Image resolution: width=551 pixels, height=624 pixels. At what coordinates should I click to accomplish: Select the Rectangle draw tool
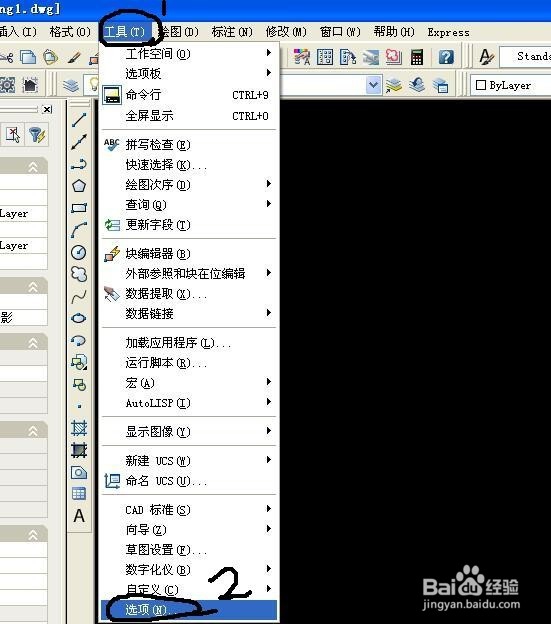click(79, 208)
